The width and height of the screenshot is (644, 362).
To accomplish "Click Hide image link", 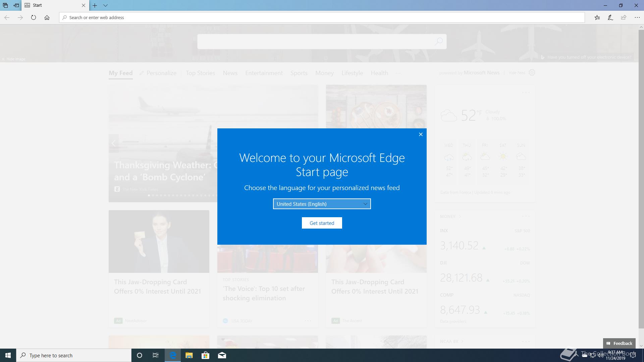I will 13,59.
